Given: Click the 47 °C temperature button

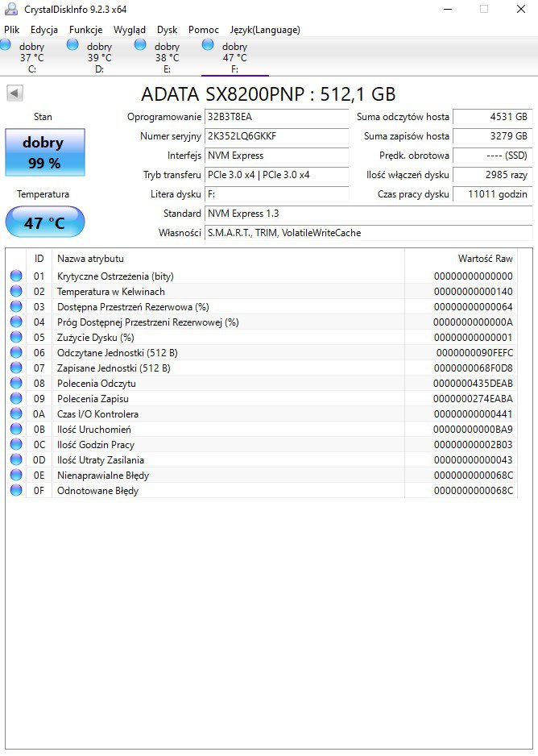Looking at the screenshot, I should click(45, 222).
